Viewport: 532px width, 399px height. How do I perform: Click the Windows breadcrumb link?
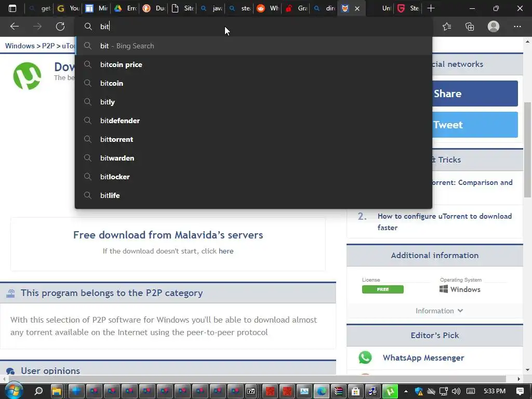[x=20, y=46]
